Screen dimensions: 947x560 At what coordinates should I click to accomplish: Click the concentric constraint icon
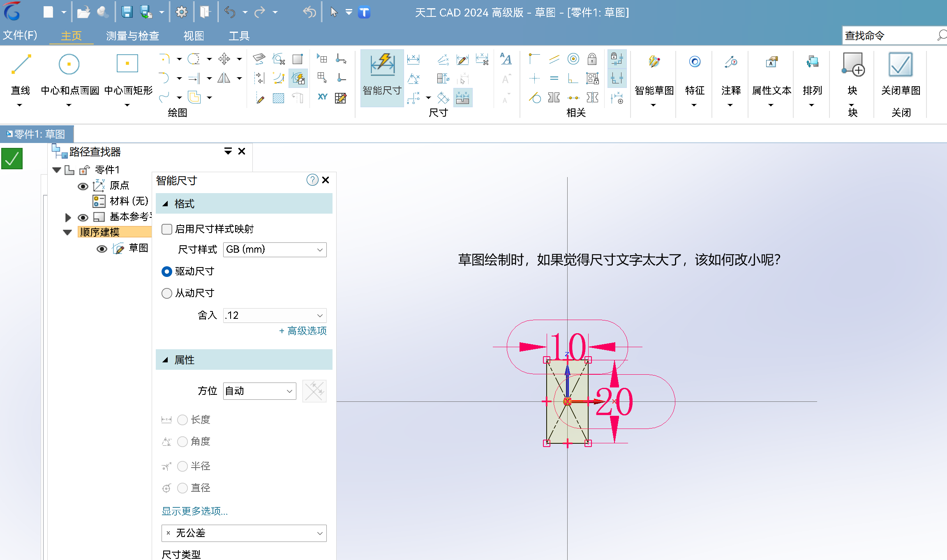(x=573, y=59)
